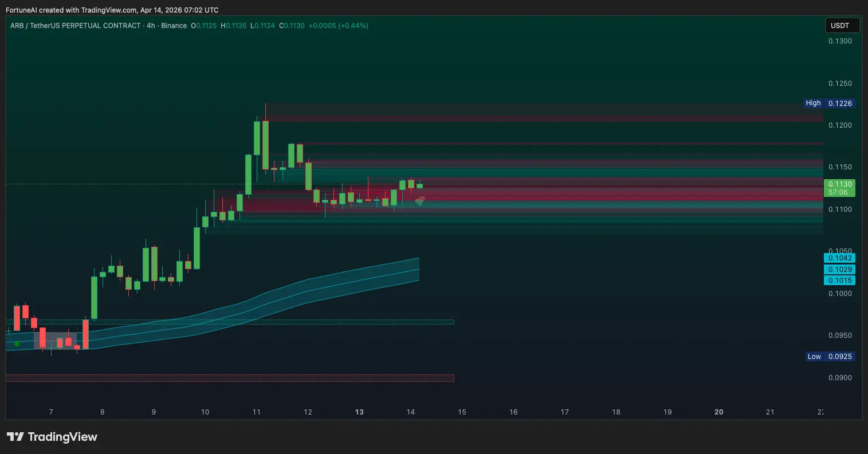Screen dimensions: 868x454
Task: Click the green current price tag 0.1130
Action: coord(839,184)
